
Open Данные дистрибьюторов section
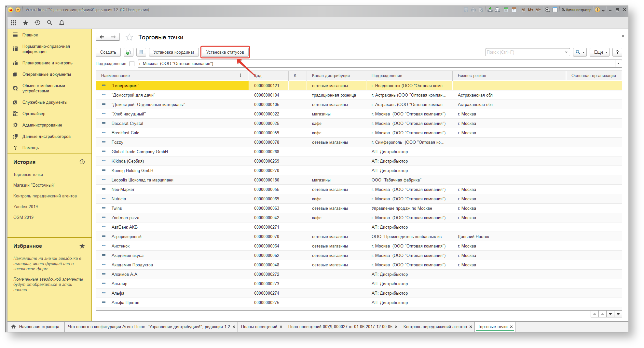click(x=49, y=137)
